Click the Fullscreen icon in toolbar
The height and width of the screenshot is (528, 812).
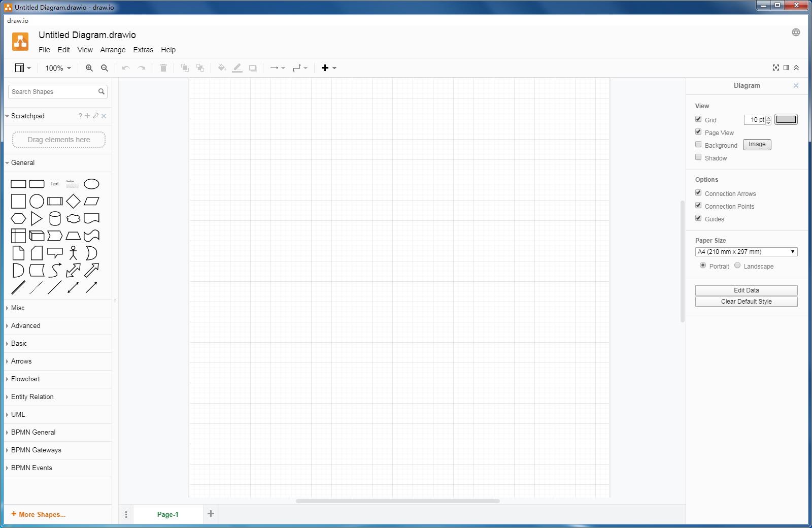coord(776,68)
